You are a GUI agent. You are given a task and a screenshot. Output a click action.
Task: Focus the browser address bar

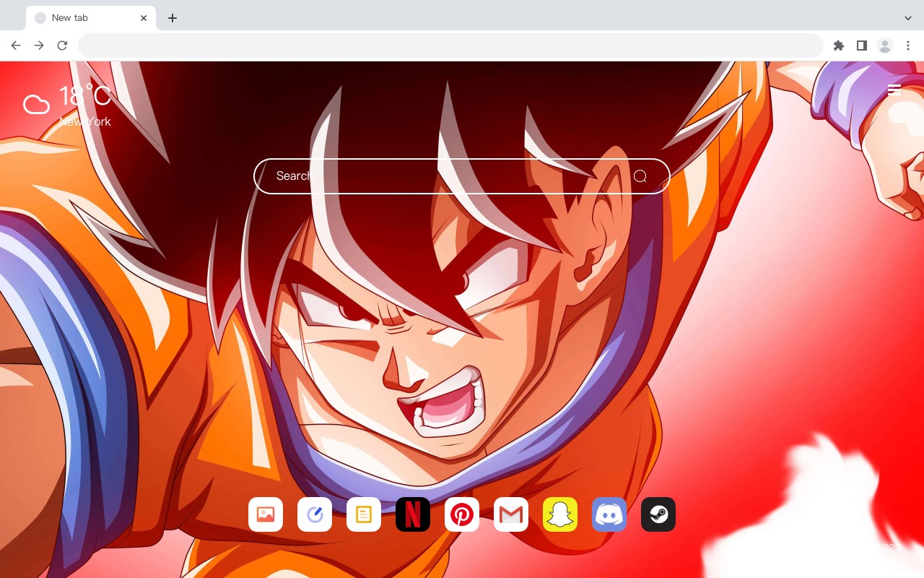450,46
